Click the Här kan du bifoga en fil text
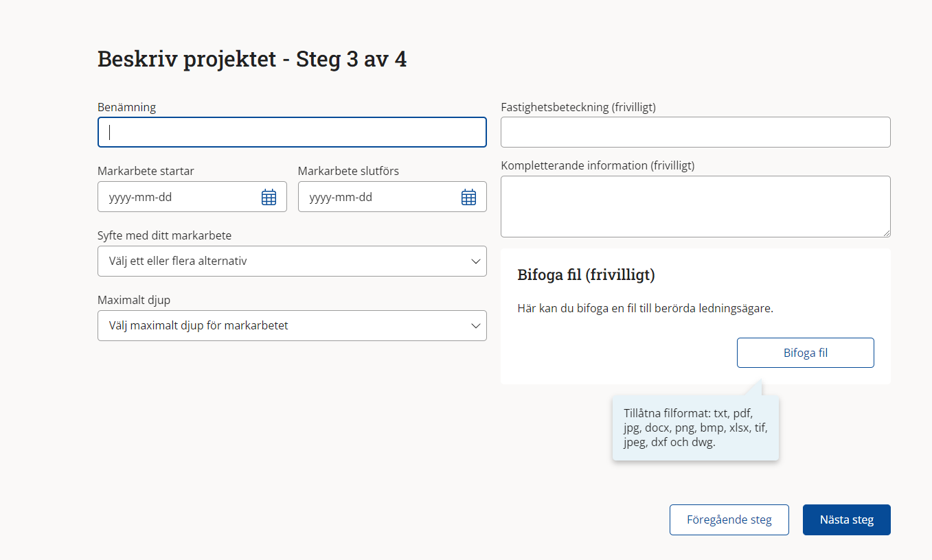 click(x=646, y=308)
